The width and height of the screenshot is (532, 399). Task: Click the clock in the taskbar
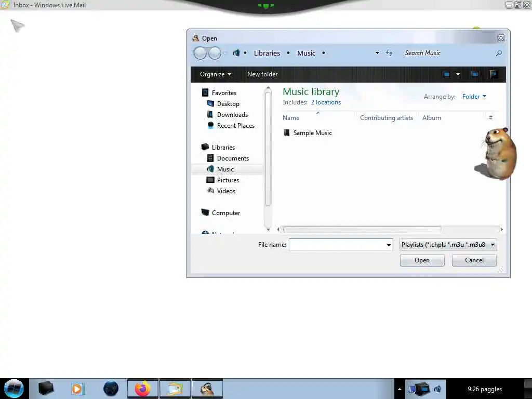pos(485,389)
